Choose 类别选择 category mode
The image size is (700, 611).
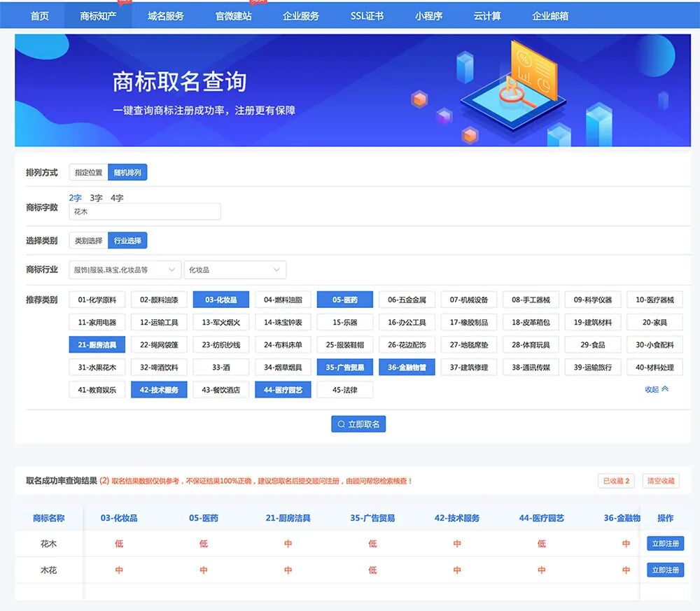88,241
